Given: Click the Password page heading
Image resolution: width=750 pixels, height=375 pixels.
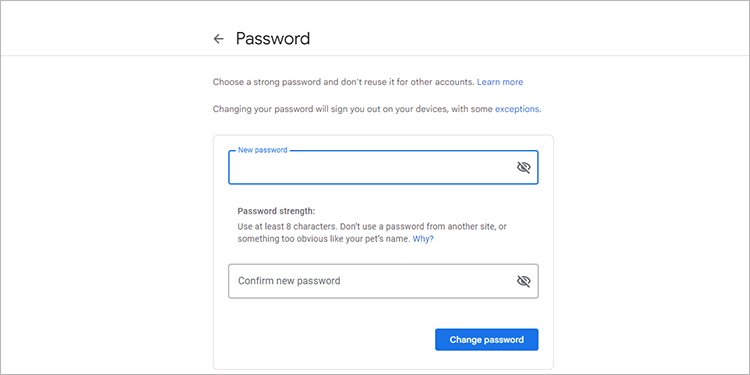Looking at the screenshot, I should pos(273,38).
